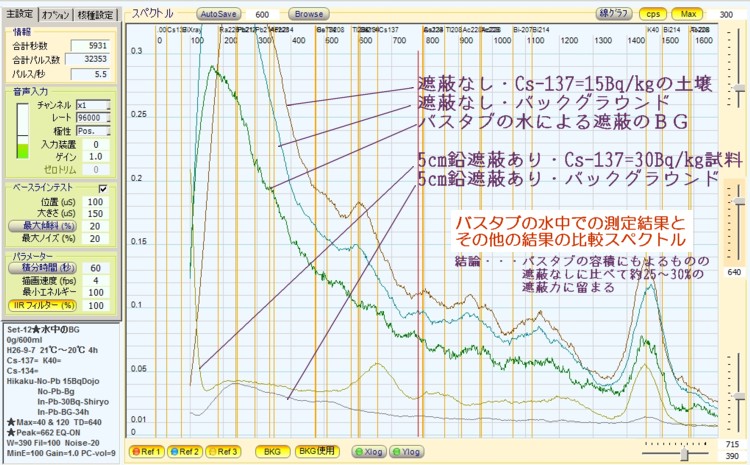
Task: Toggle the BKG使用 background-use button
Action: [x=317, y=451]
